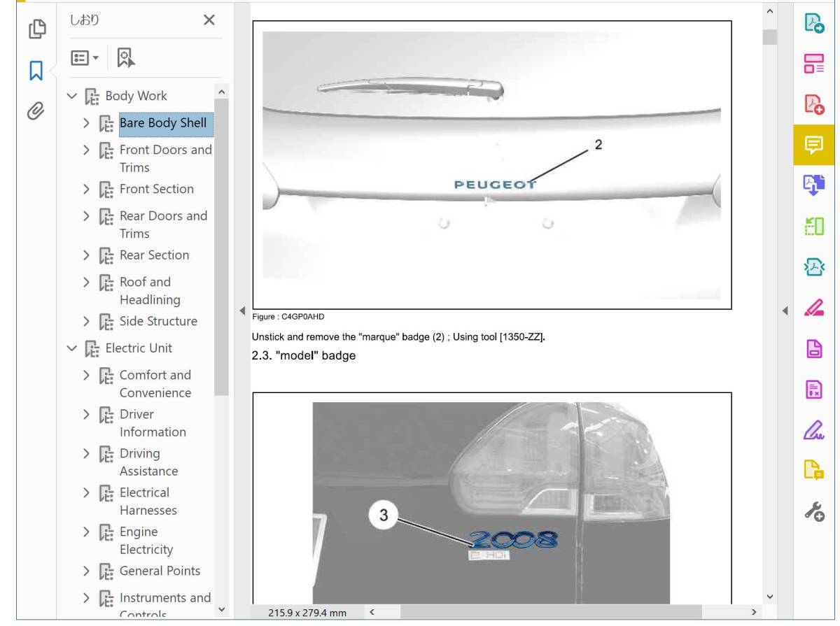Viewport: 840px width, 626px height.
Task: Open the Export PDF tool
Action: click(x=813, y=23)
